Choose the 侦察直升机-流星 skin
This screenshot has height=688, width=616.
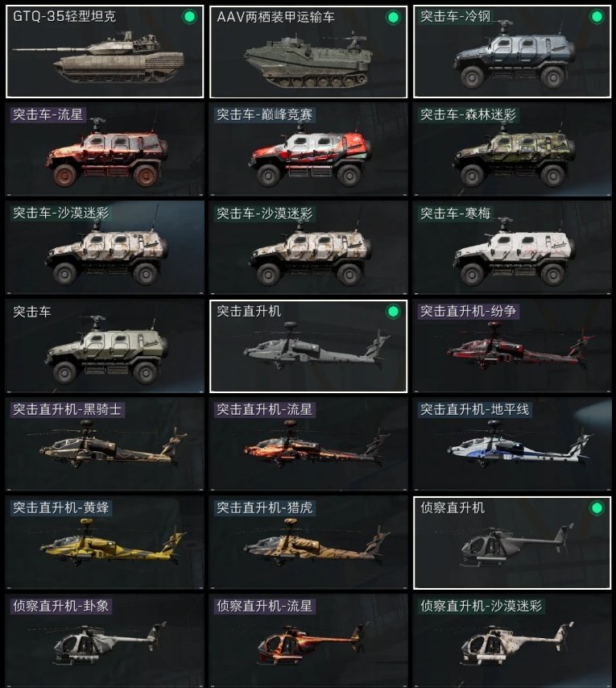(308, 641)
